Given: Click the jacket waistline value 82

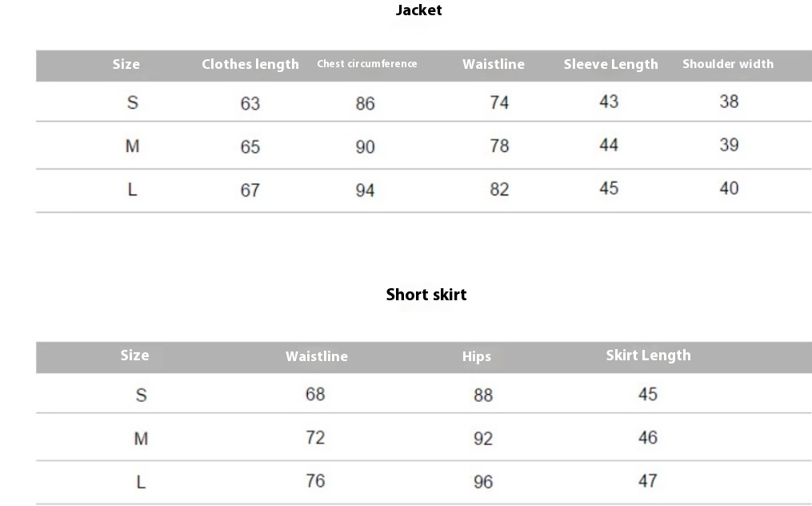Looking at the screenshot, I should point(499,189).
